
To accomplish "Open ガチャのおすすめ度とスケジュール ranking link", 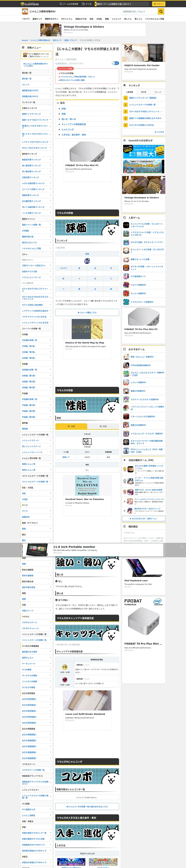I will coord(146,112).
